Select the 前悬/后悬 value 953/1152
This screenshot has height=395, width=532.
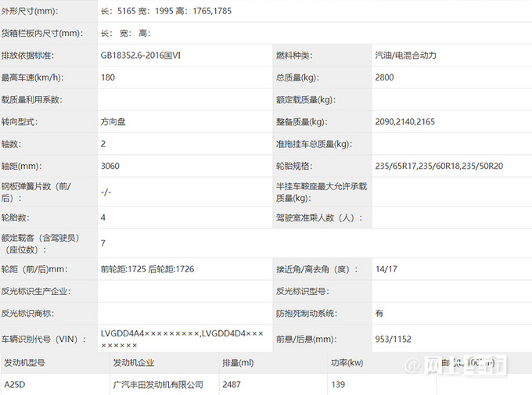pos(393,339)
